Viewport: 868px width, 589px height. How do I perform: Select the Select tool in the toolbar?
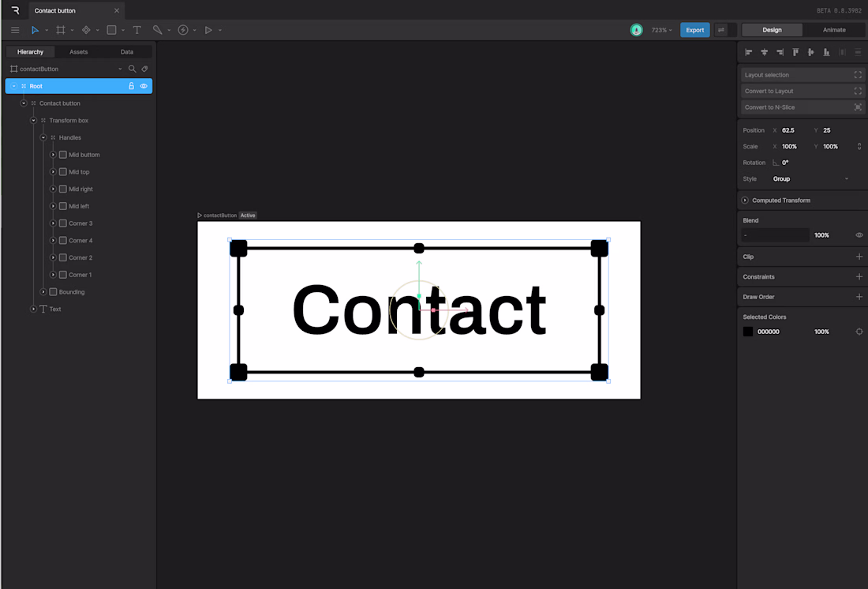(x=36, y=30)
